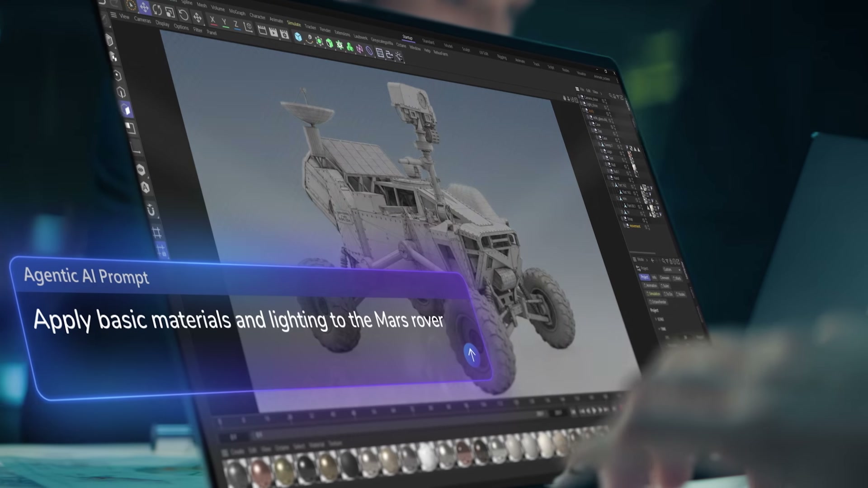The height and width of the screenshot is (488, 868).
Task: Select Polygons mode highlighted in left sidebar
Action: (126, 110)
